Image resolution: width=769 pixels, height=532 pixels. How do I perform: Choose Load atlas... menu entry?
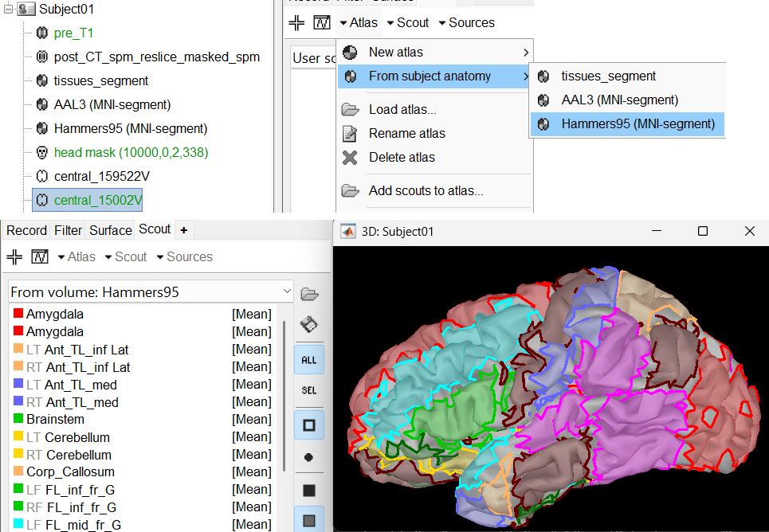pyautogui.click(x=402, y=110)
